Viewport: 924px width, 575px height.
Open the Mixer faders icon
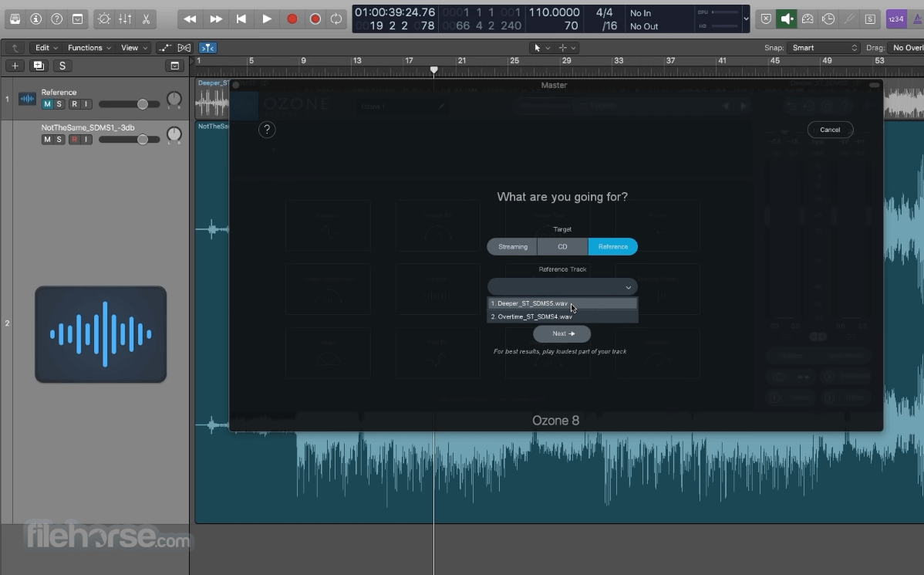tap(125, 19)
